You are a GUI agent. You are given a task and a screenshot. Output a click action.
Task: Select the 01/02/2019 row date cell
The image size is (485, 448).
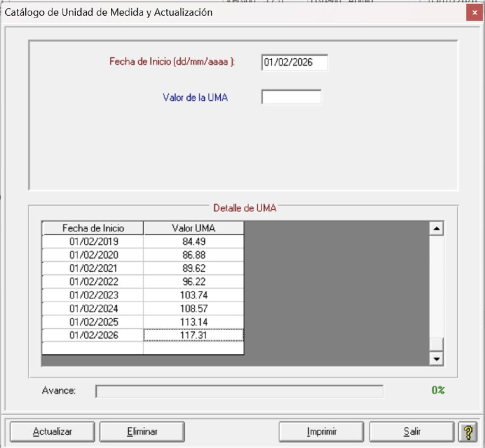coord(93,242)
